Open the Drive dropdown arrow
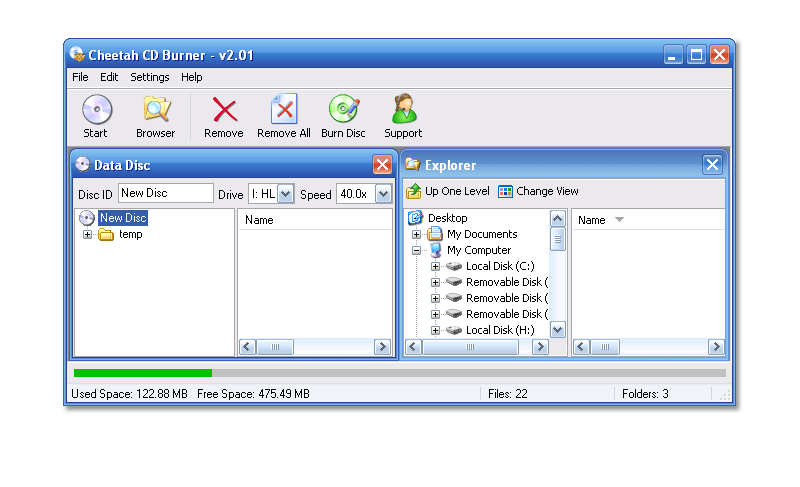800x487 pixels. click(x=286, y=194)
